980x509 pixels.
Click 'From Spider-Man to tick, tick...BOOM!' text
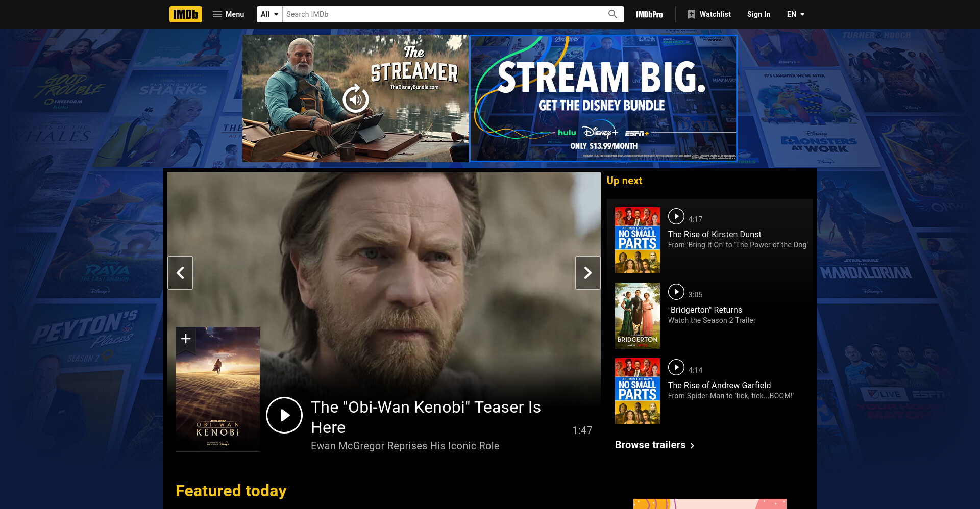730,396
